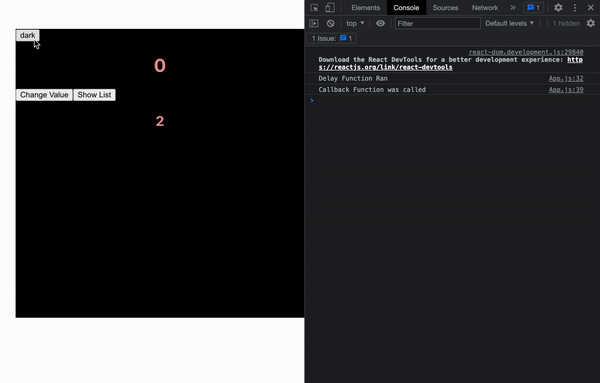This screenshot has height=383, width=600.
Task: Select the 'Callback Function was called' log message
Action: pos(372,90)
